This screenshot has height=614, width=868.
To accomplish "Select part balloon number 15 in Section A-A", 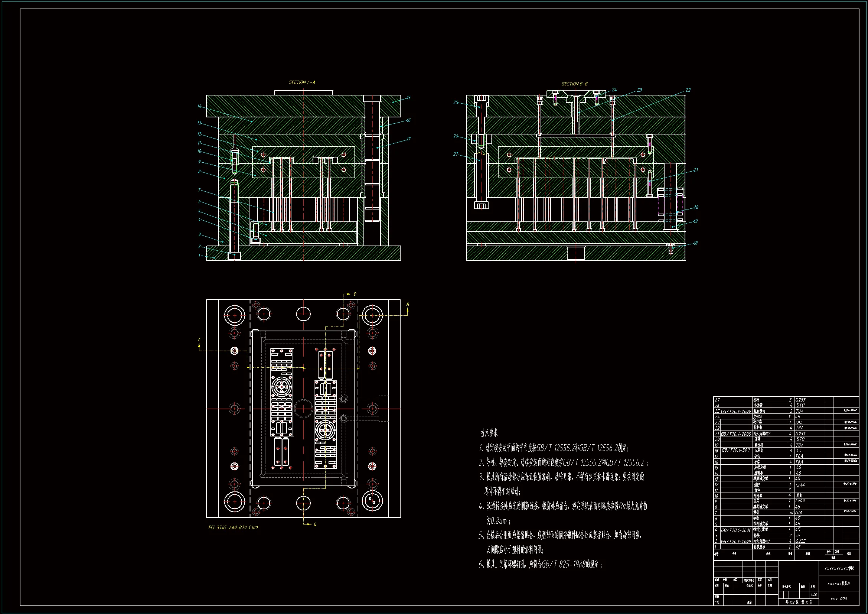I will point(408,98).
